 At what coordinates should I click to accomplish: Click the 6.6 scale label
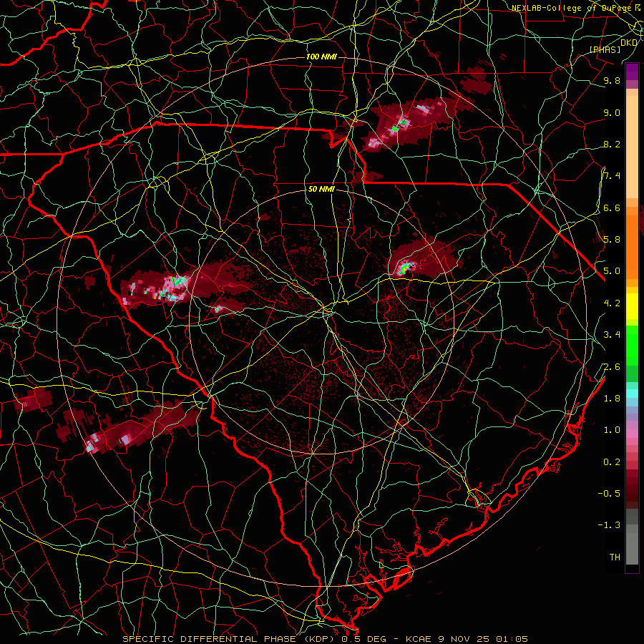point(612,208)
